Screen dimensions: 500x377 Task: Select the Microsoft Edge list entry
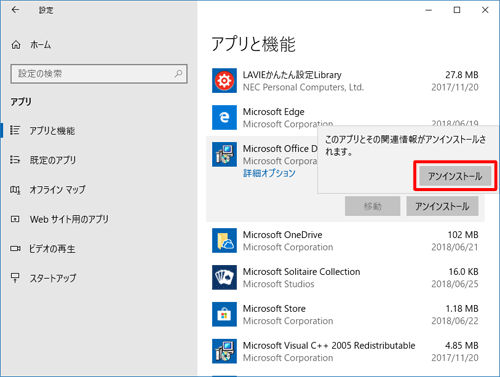coord(273,112)
